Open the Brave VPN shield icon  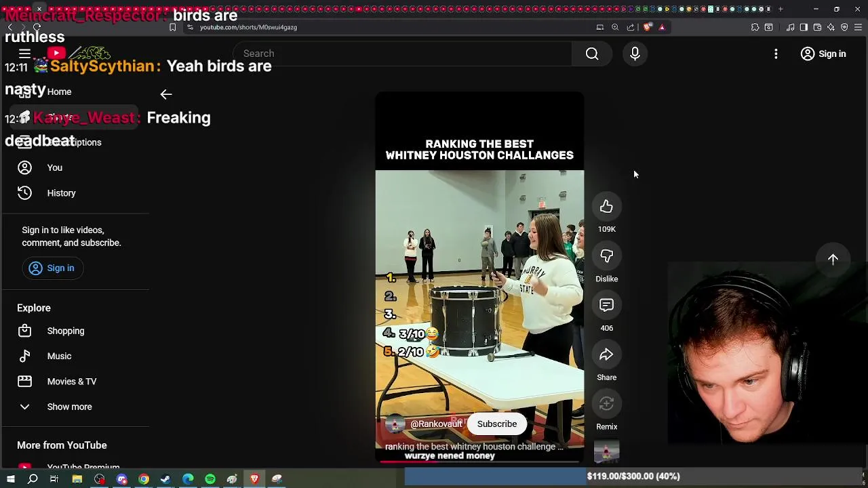[844, 27]
